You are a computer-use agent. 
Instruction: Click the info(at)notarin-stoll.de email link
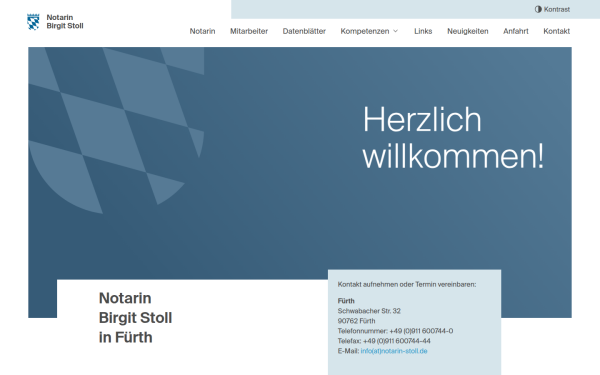click(394, 351)
